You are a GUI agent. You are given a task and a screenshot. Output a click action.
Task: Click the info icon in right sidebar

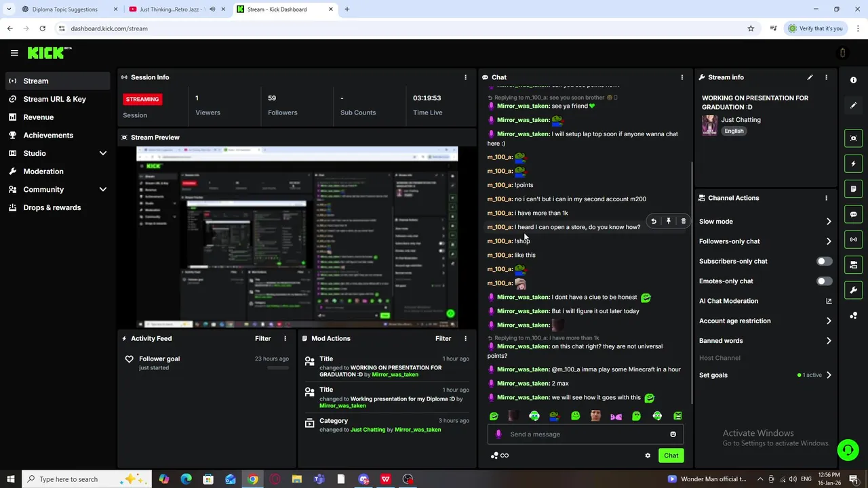[853, 80]
